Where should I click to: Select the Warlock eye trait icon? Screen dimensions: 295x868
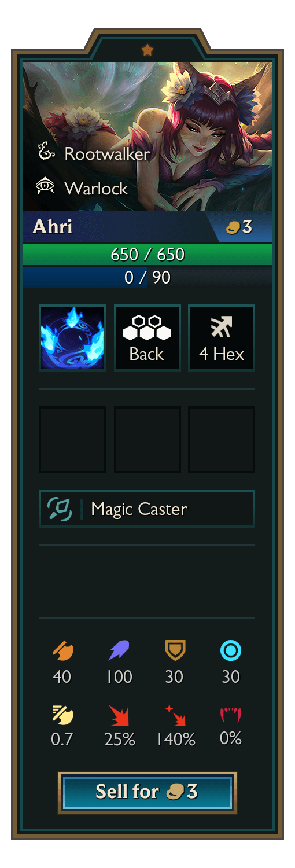pos(46,187)
